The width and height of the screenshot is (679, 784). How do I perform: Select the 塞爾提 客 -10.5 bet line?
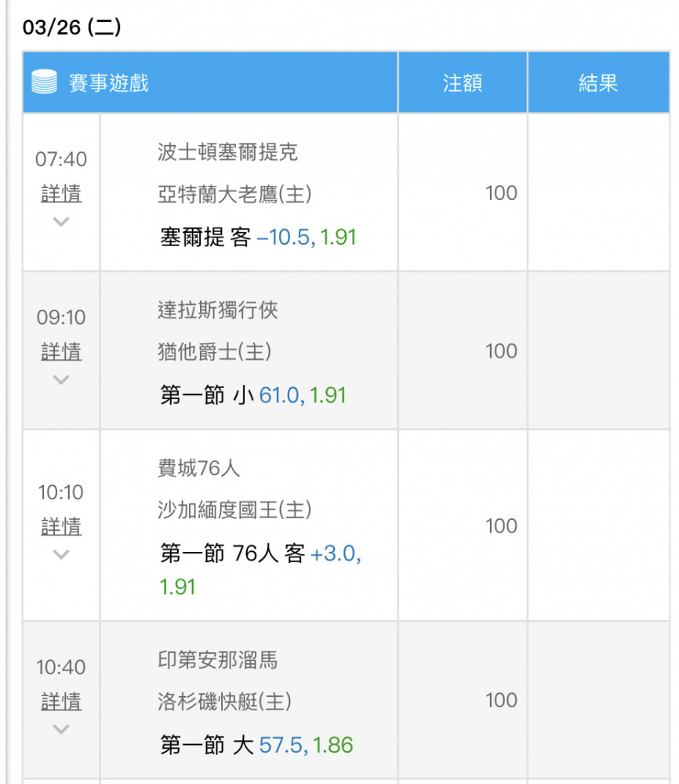[258, 238]
